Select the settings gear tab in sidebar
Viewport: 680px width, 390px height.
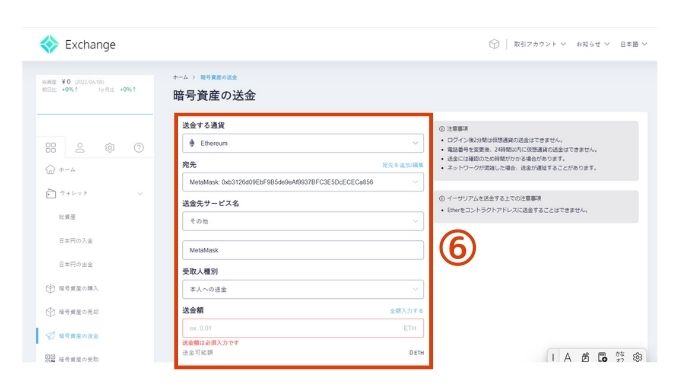110,147
